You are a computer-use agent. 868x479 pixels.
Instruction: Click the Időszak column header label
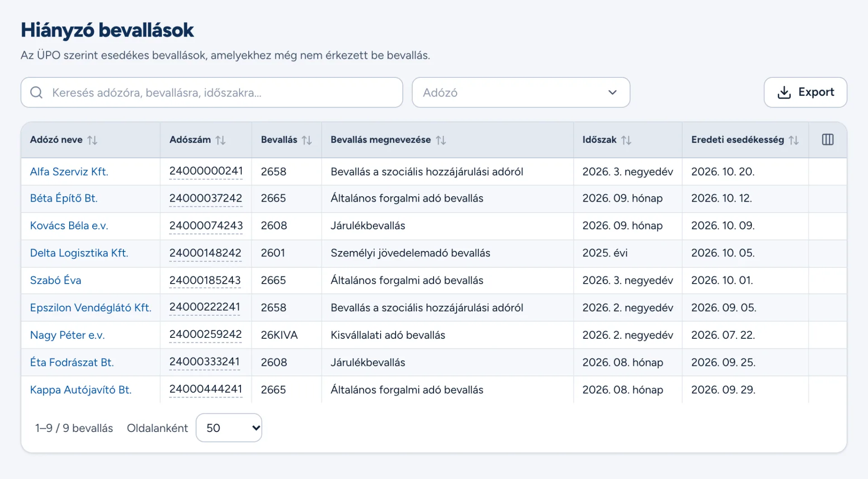pyautogui.click(x=599, y=140)
